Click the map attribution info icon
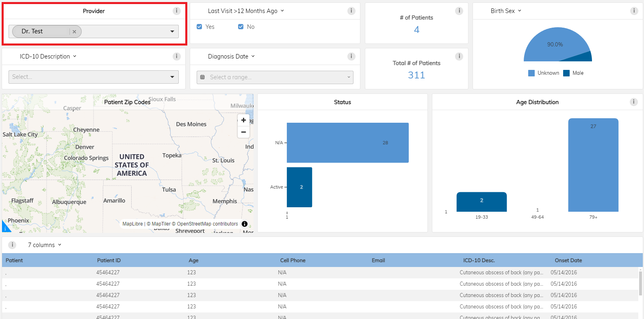 coord(245,224)
